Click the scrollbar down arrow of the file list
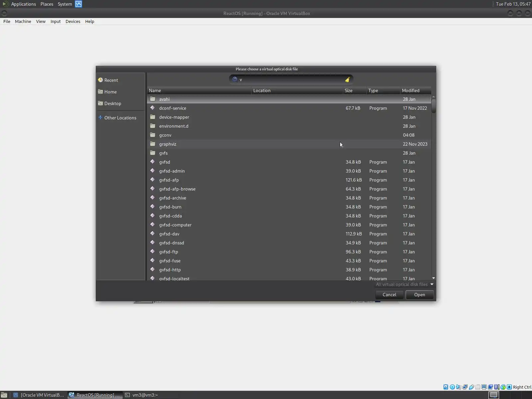Screen dimensions: 532x399 434,278
